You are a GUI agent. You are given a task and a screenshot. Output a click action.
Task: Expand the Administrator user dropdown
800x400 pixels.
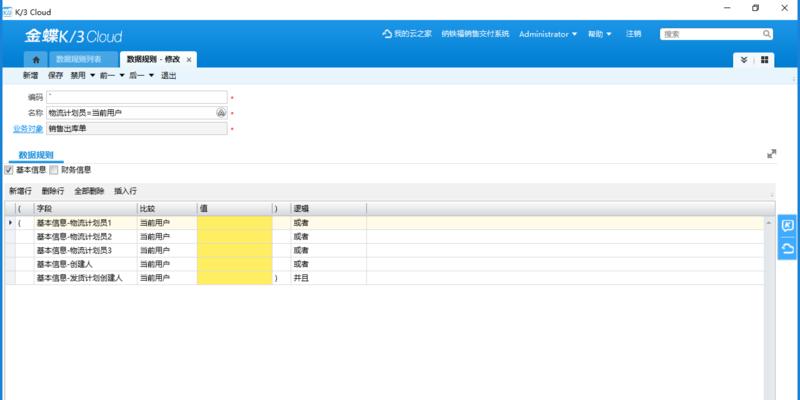[548, 34]
